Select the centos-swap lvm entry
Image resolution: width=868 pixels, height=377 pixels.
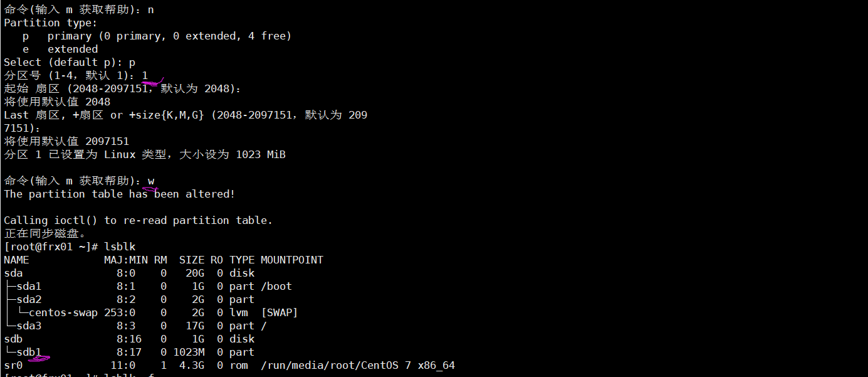tap(63, 312)
